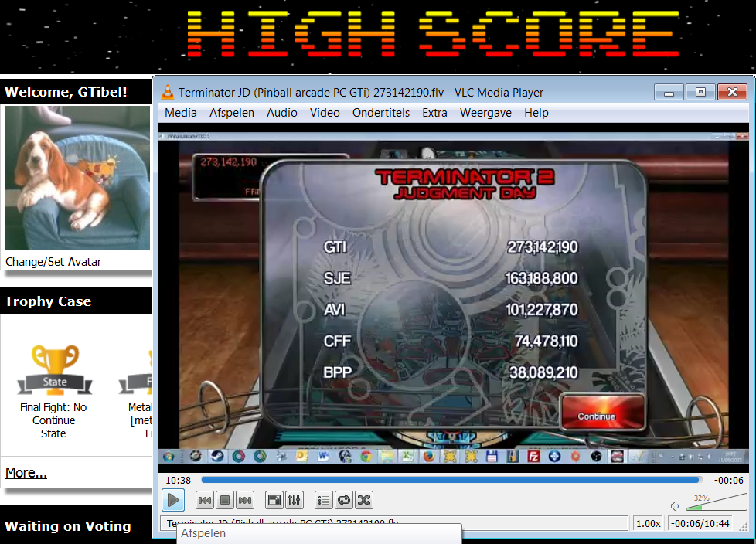Click the GTI score 273,142,190
Viewport: 756px width, 544px height.
coord(543,247)
